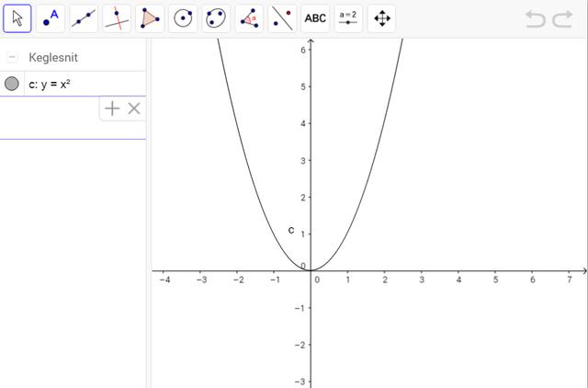Choose the Line through two points tool
Viewport: 588px width, 388px height.
tap(84, 18)
